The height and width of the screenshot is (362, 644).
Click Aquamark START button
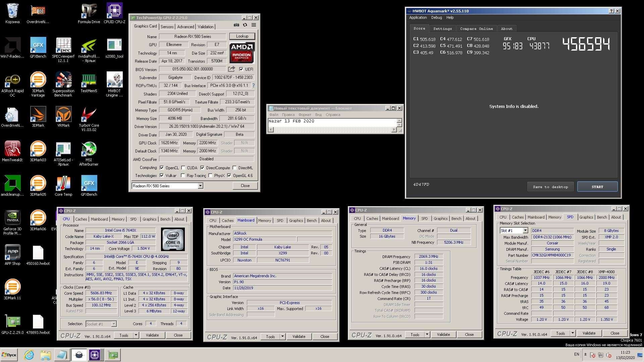(597, 187)
